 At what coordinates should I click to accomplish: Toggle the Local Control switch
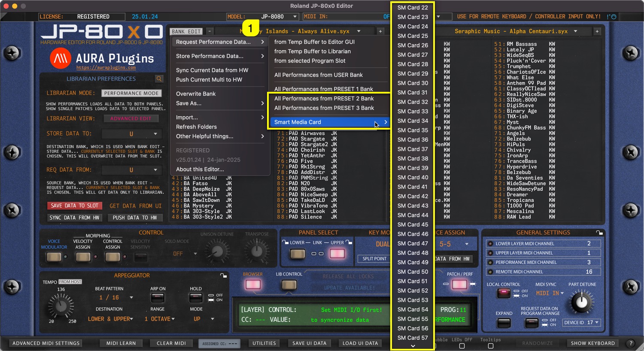(503, 294)
